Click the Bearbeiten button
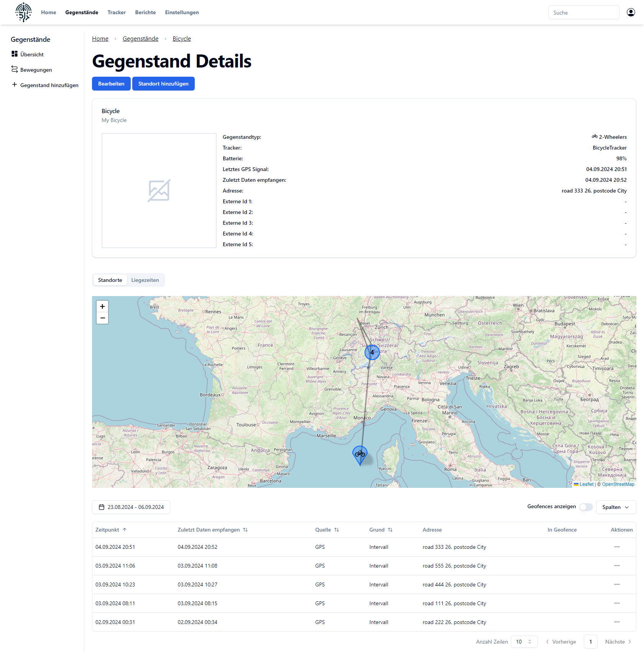Screen dimensions: 644x652 click(x=111, y=84)
